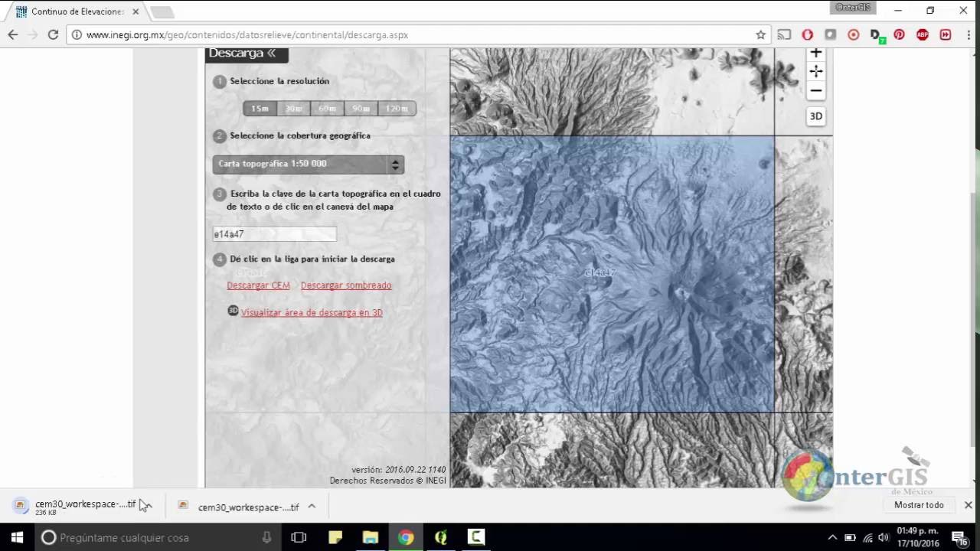Open File Explorer from the taskbar
The height and width of the screenshot is (551, 980).
coord(371,537)
